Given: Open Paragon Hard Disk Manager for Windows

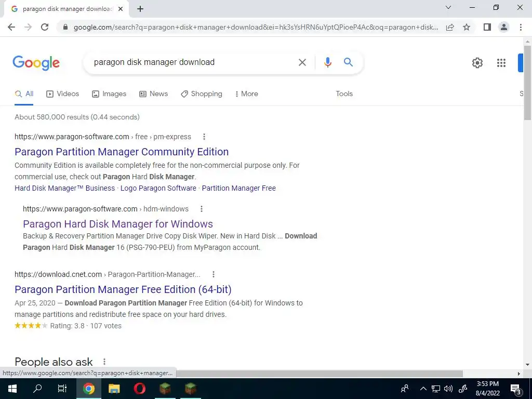Looking at the screenshot, I should (x=118, y=224).
